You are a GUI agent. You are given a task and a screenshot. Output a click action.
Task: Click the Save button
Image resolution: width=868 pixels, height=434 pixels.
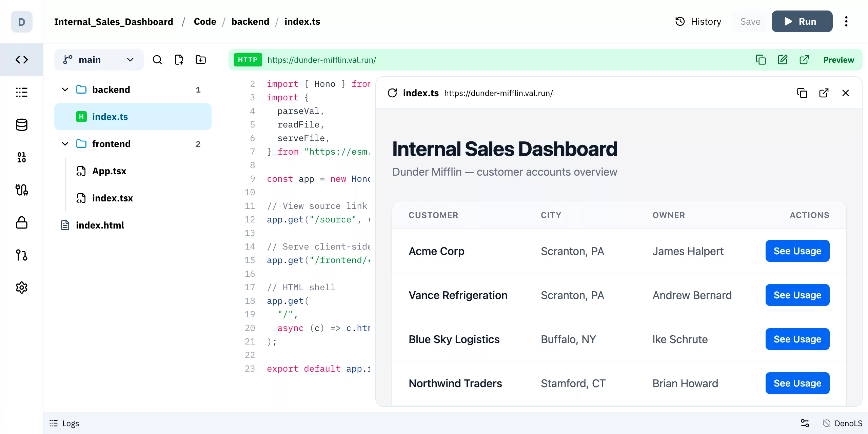click(750, 21)
